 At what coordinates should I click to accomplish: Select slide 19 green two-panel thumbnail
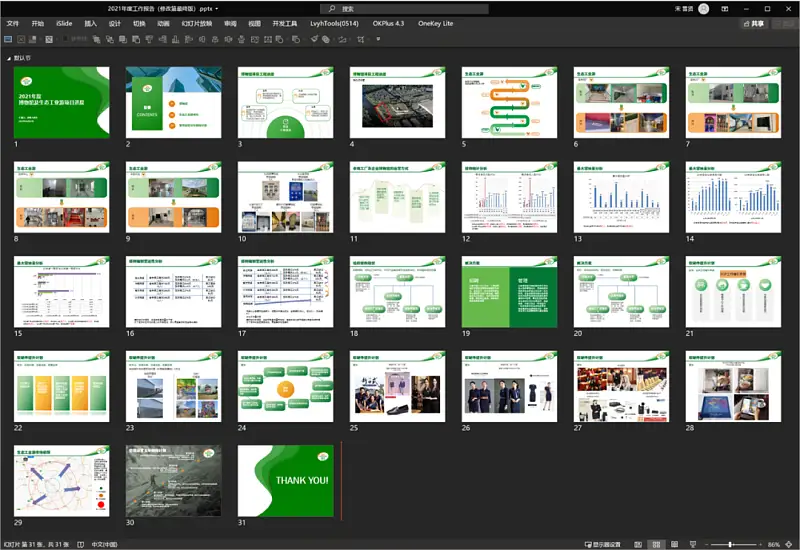509,291
